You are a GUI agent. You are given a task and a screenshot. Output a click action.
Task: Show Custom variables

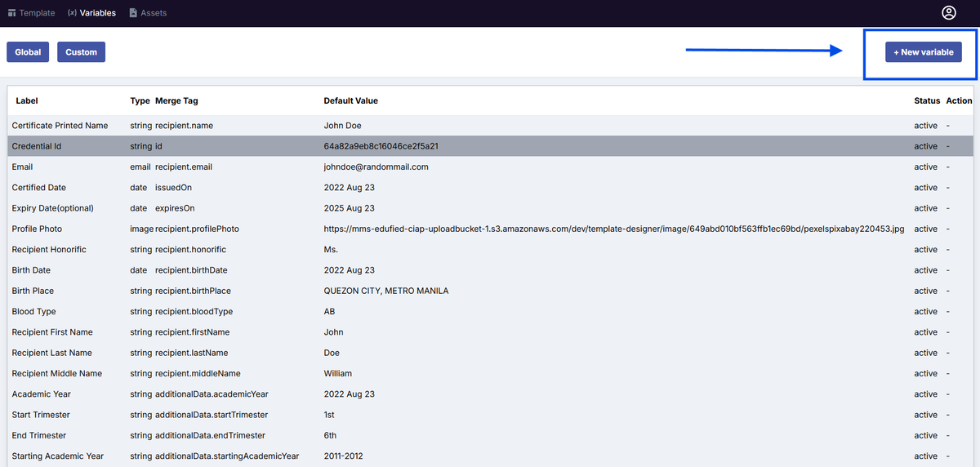(81, 51)
